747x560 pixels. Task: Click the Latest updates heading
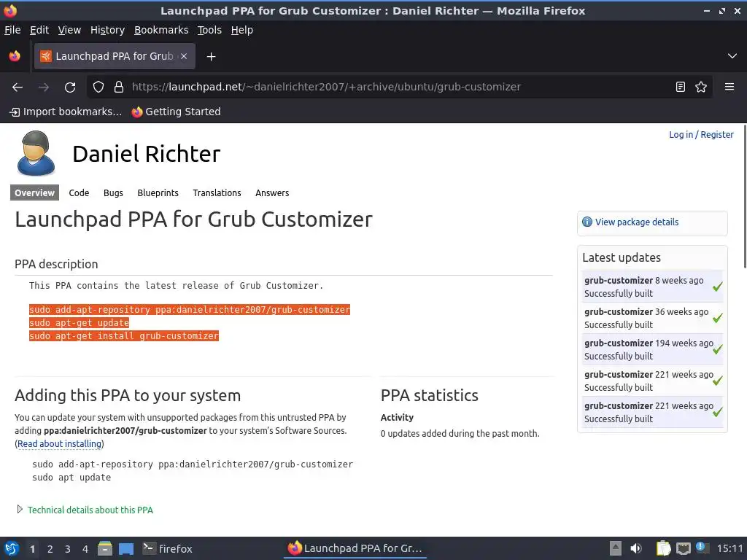622,257
